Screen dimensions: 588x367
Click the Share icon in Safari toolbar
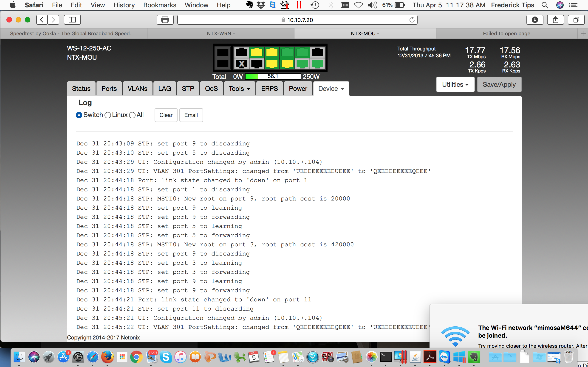pyautogui.click(x=555, y=20)
